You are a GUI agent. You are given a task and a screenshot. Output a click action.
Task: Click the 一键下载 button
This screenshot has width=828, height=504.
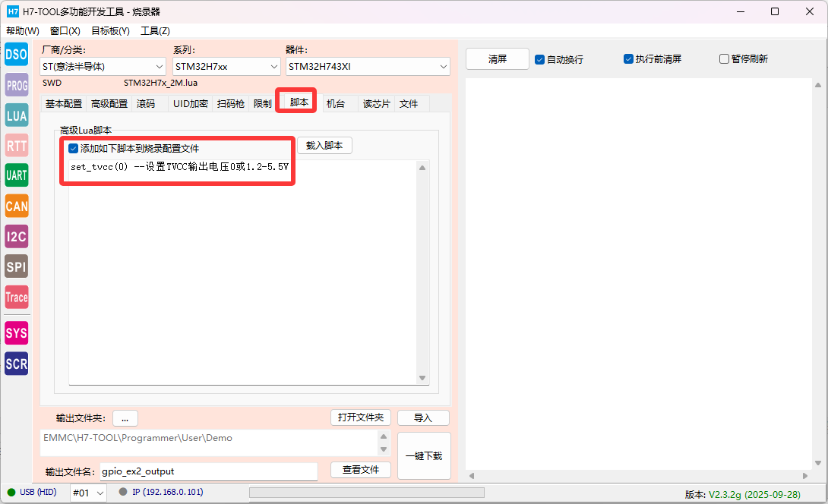pos(424,455)
